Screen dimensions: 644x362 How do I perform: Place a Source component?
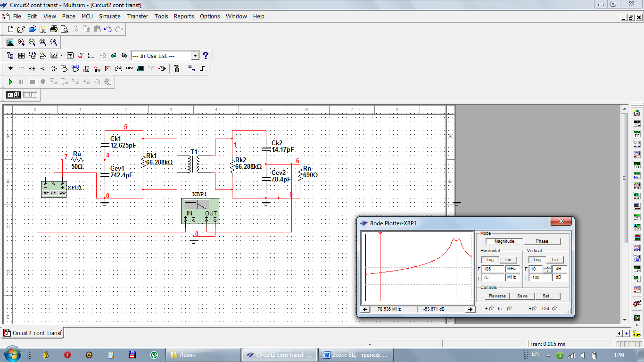(10, 69)
